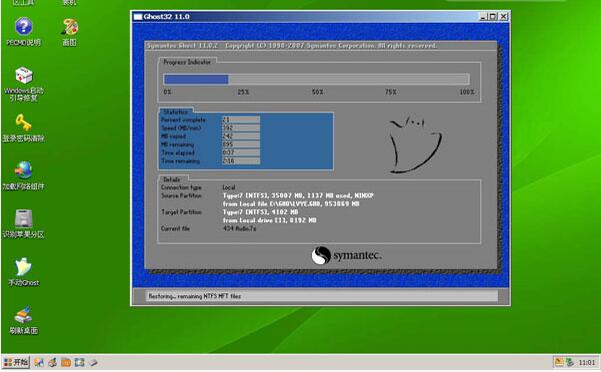Minimize the Ghost32 11.0 window

(483, 16)
